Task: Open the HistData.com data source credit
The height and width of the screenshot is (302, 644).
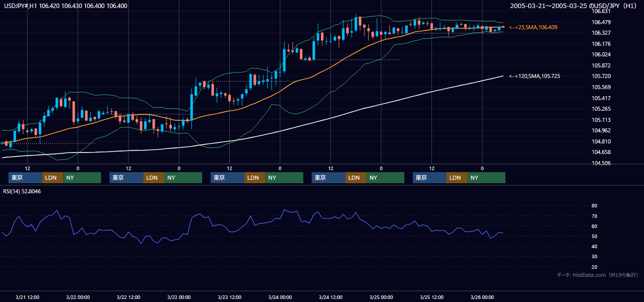Action: [598, 275]
